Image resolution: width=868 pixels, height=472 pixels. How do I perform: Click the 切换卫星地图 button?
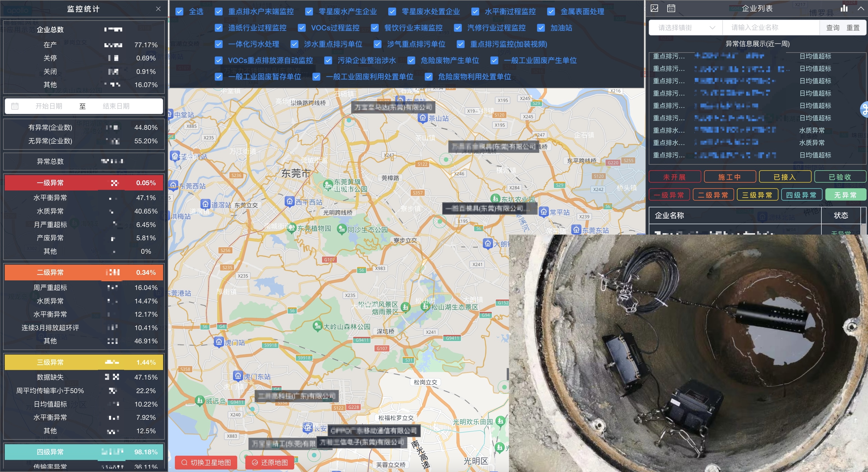[206, 462]
